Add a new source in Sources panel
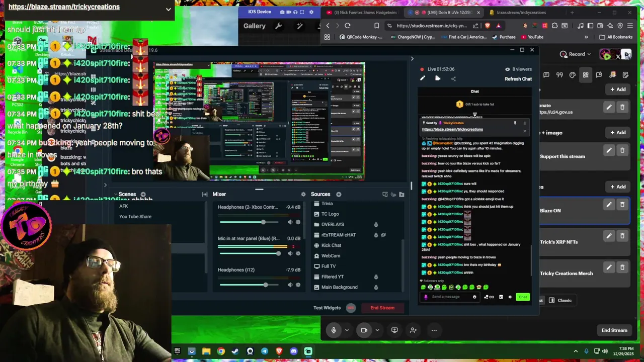644x362 pixels. point(339,194)
